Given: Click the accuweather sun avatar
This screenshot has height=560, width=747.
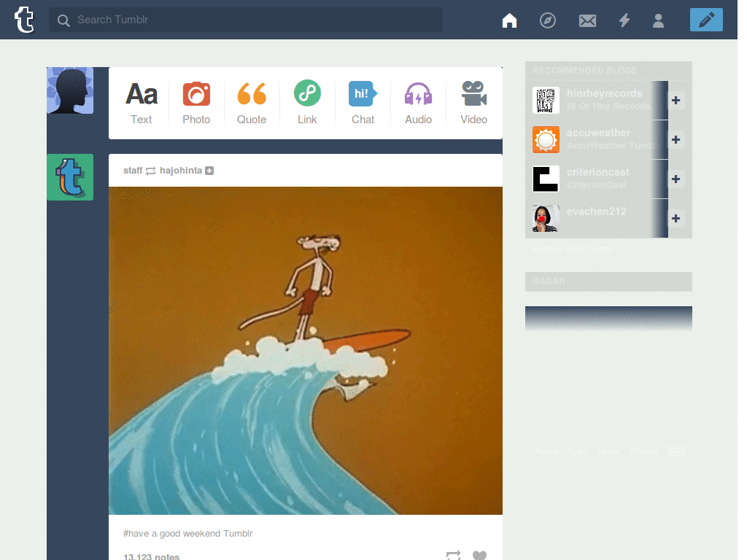Looking at the screenshot, I should click(546, 139).
